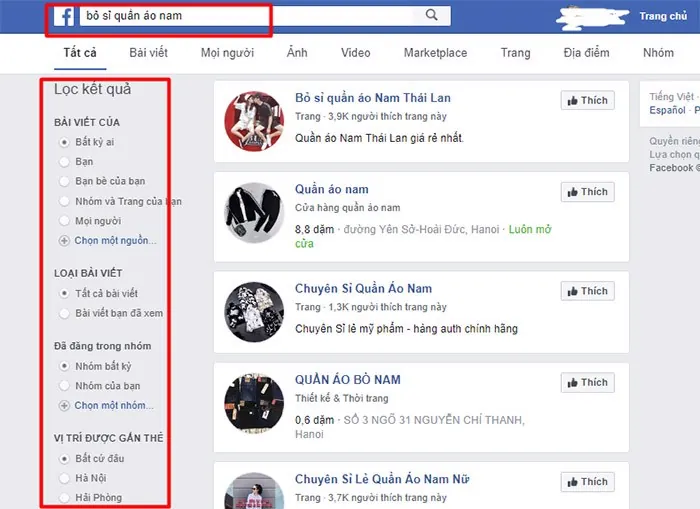Image resolution: width=700 pixels, height=509 pixels.
Task: Select 'Hà Nội' location radio
Action: tap(64, 478)
